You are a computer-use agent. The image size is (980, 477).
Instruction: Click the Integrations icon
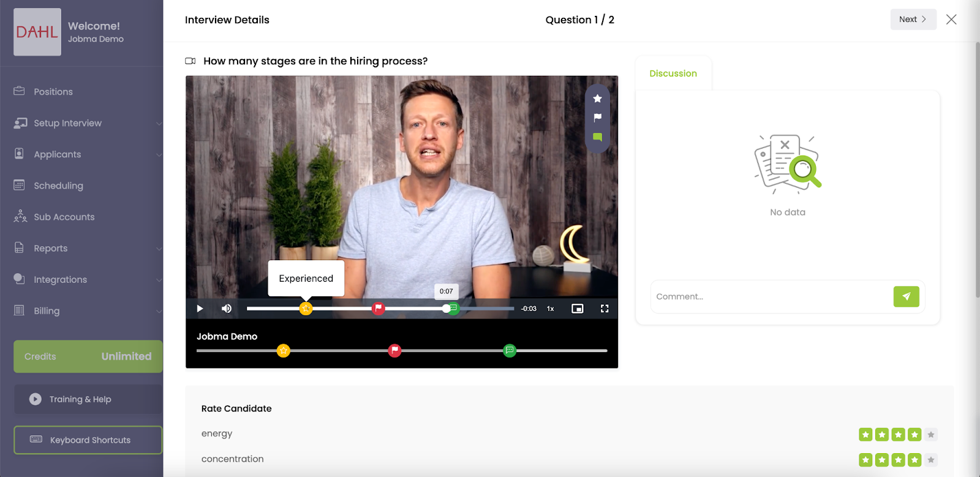19,279
